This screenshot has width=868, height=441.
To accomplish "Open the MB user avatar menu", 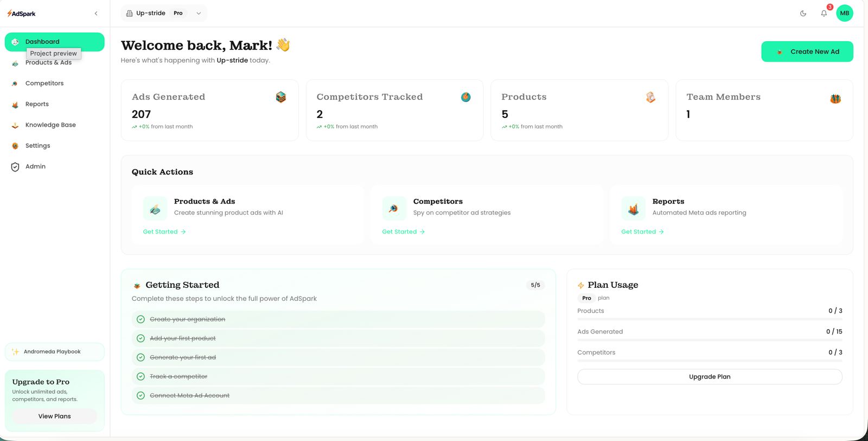I will [x=845, y=13].
